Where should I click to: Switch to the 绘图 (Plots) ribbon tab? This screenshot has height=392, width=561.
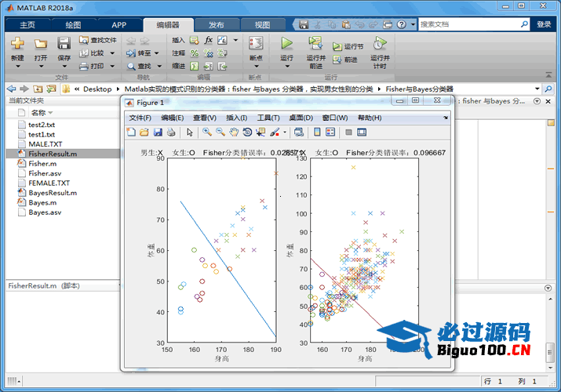72,24
